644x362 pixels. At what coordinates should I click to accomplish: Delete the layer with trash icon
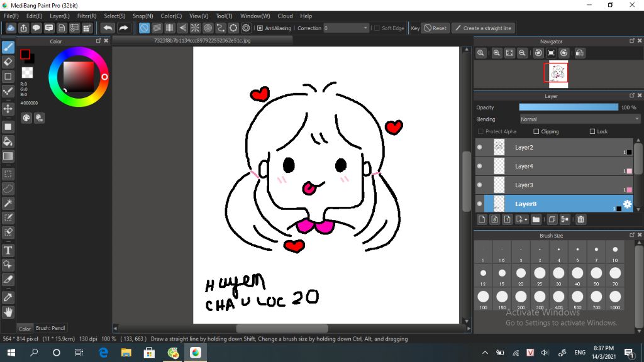tap(580, 219)
